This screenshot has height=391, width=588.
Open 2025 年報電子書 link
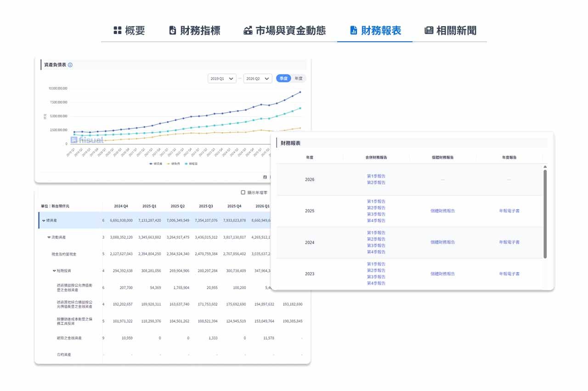(x=509, y=211)
